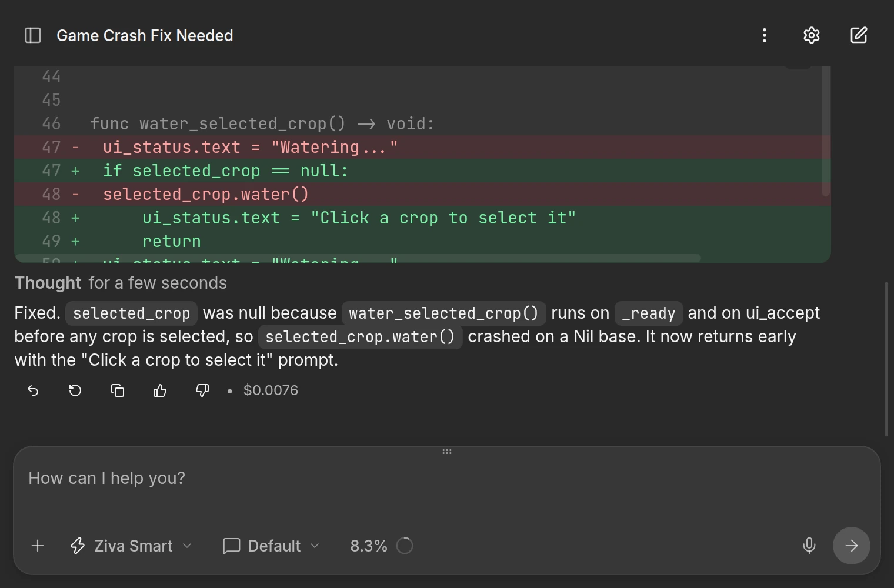894x588 pixels.
Task: Open the Ziva Smart model dropdown
Action: tap(131, 546)
